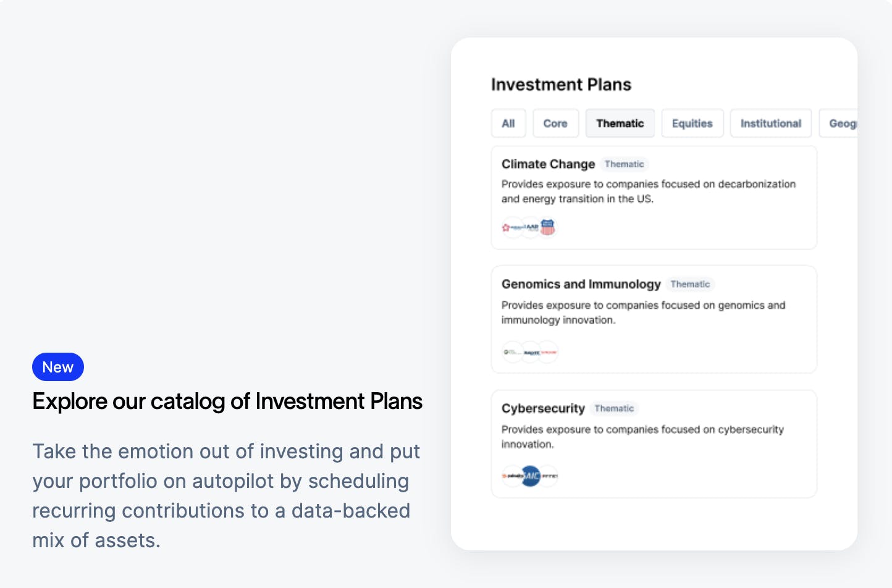Open the Cybersecurity plan title
Screen dimensions: 892x588
[543, 408]
